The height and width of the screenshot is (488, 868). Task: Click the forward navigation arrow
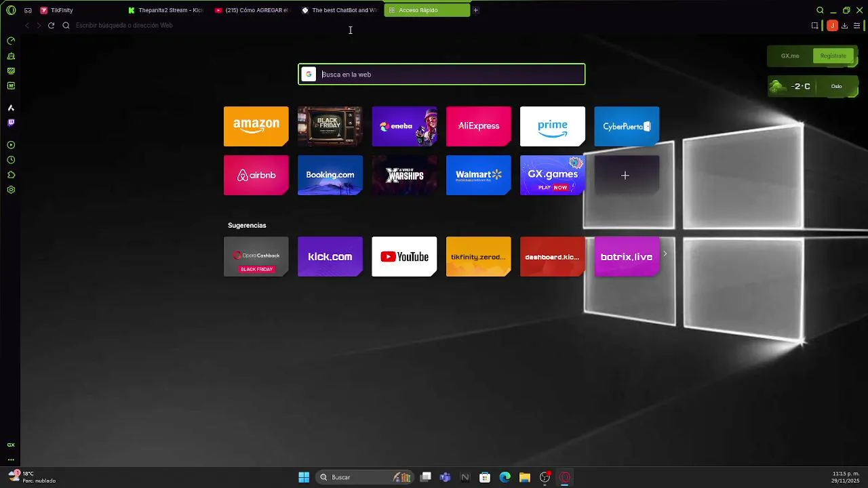39,25
